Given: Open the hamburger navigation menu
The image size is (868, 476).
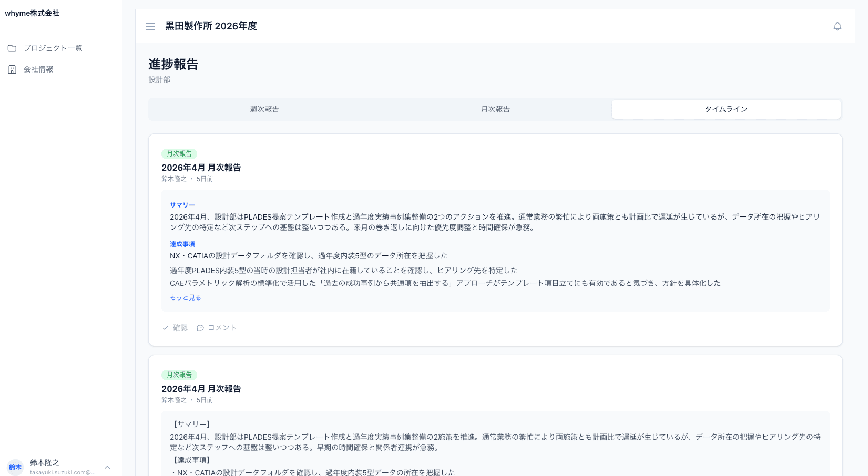Looking at the screenshot, I should coord(150,26).
